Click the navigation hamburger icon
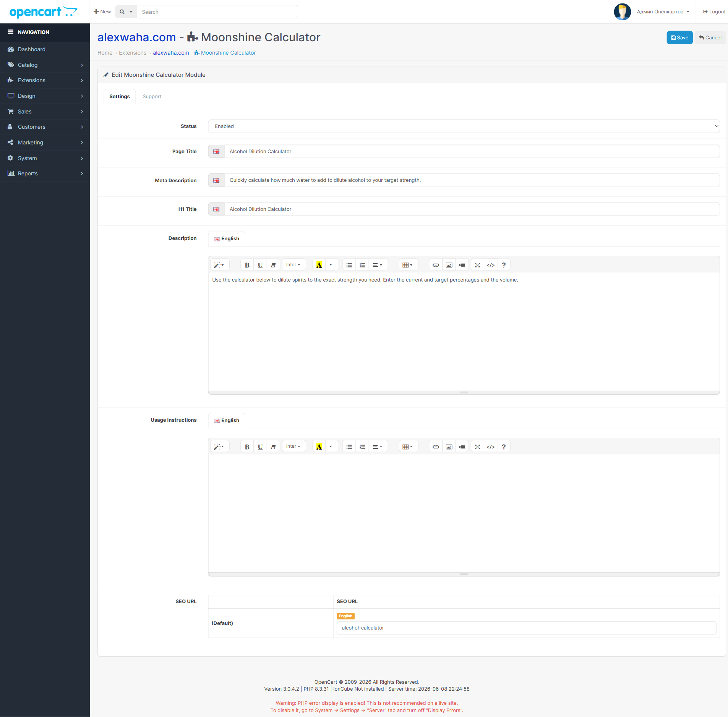The width and height of the screenshot is (728, 717). (x=11, y=32)
